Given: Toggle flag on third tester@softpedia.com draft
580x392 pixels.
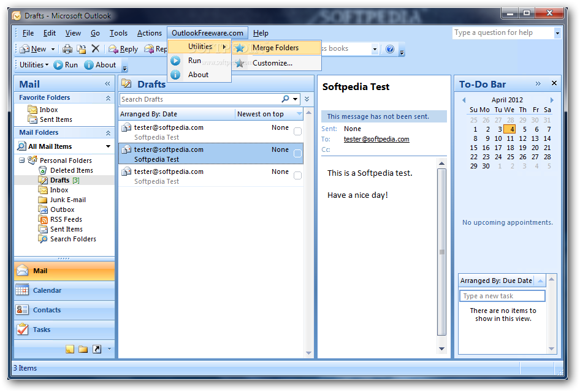Looking at the screenshot, I should pos(297,176).
